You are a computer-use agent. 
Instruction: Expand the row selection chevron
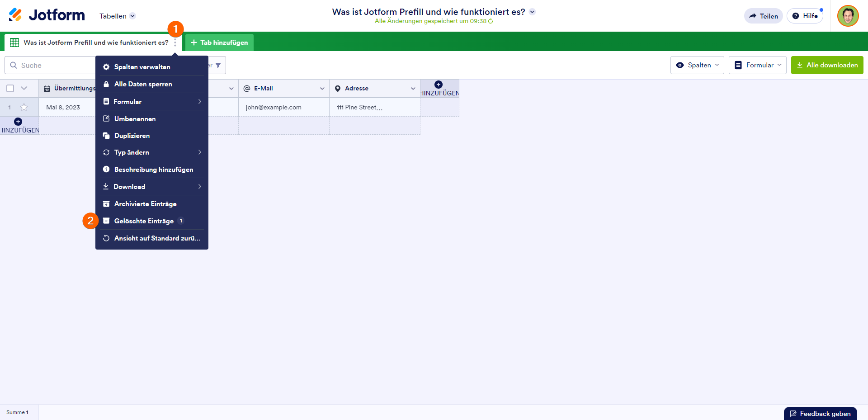pos(24,88)
